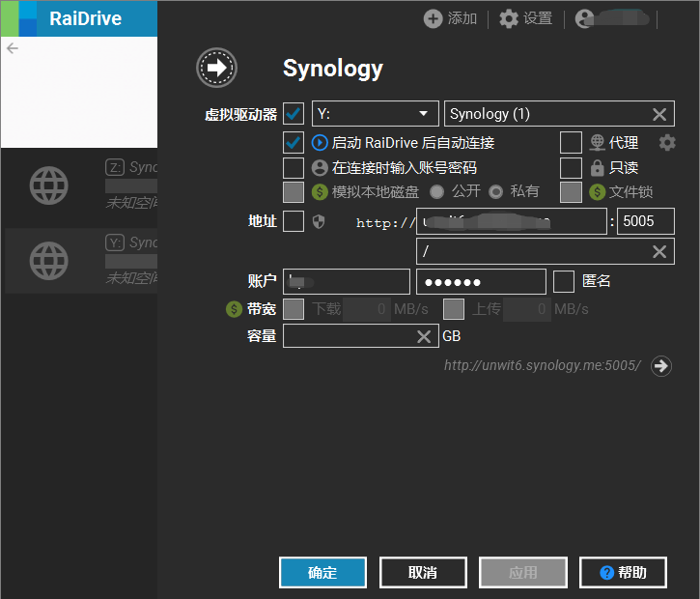This screenshot has width=700, height=599.
Task: Open 帮助 help button
Action: coord(623,572)
